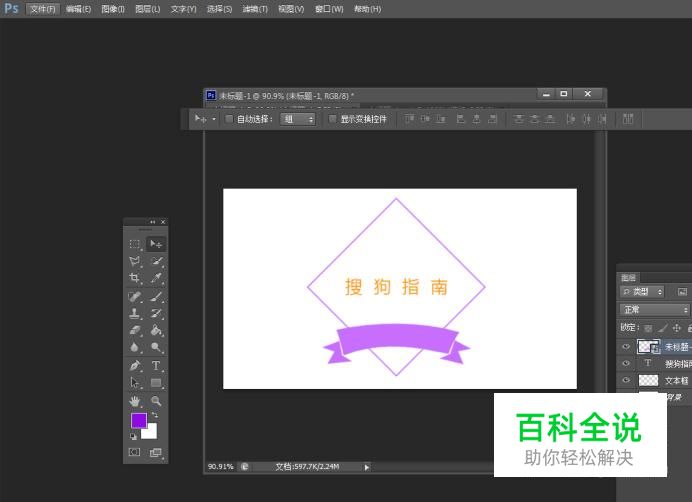Swap foreground and background colors
Screen dimensions: 692x502
[155, 415]
